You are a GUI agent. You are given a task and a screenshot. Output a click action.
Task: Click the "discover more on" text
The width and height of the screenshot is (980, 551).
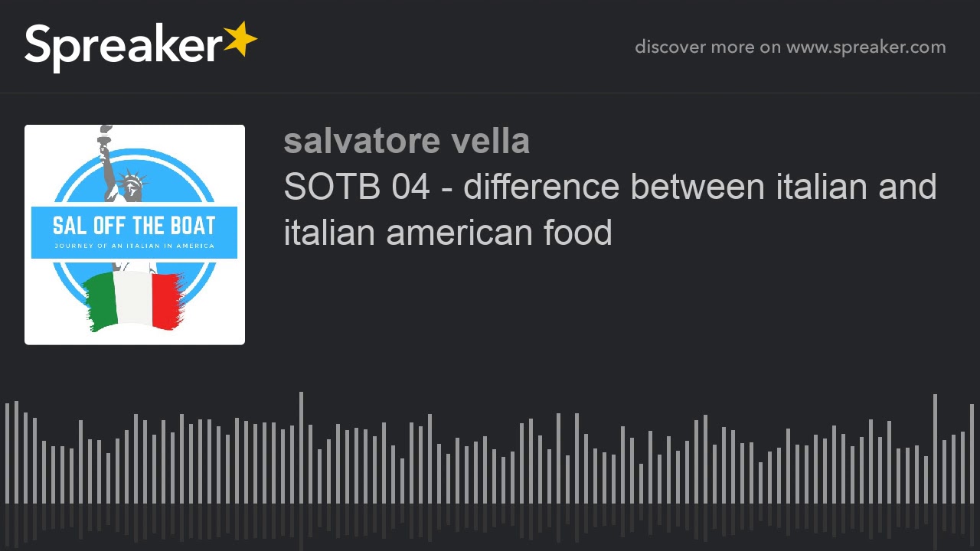(707, 47)
